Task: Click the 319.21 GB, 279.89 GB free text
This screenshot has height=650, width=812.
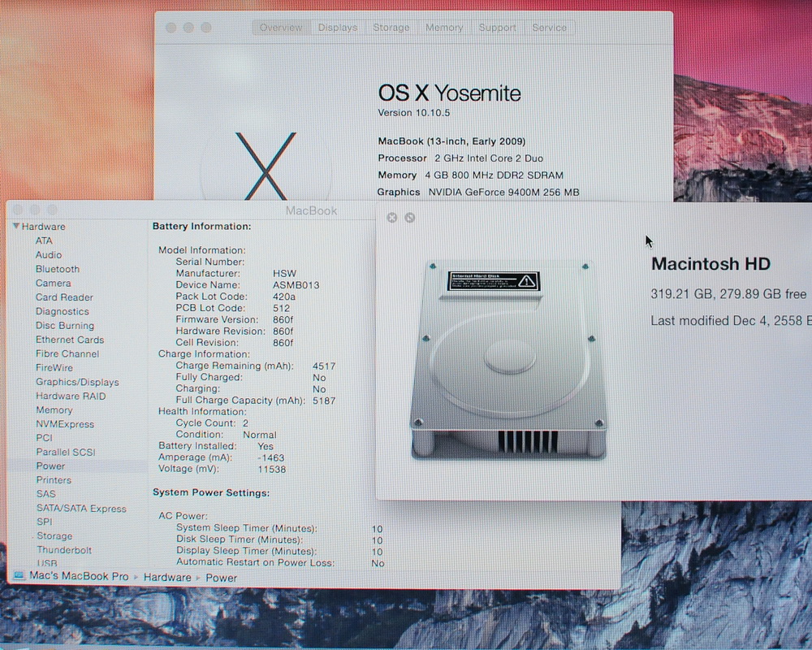Action: tap(728, 294)
